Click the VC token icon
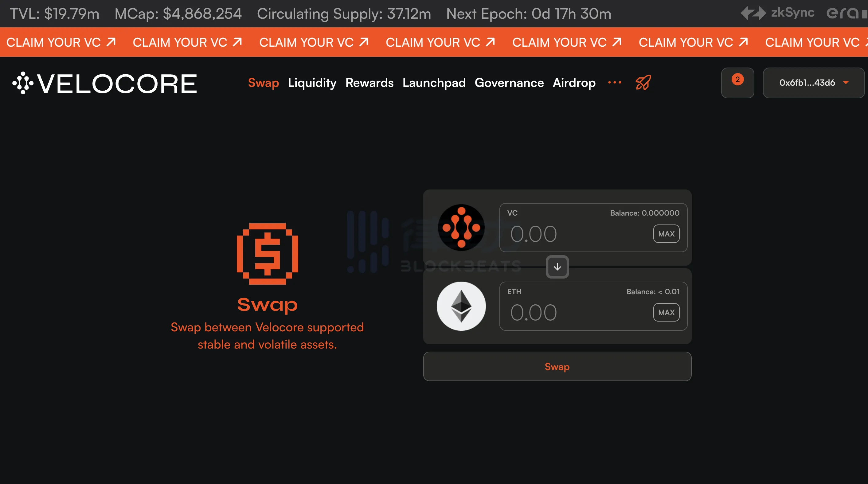Screen dimensions: 868x484 (463, 227)
